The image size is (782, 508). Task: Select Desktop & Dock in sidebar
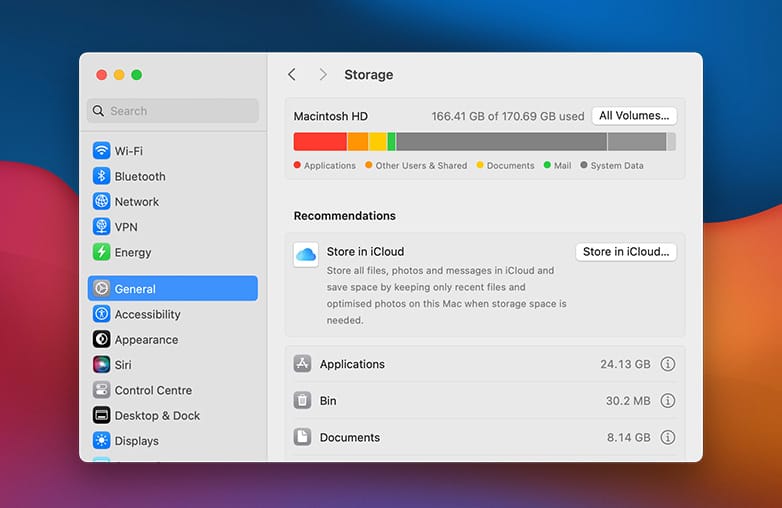[173, 415]
